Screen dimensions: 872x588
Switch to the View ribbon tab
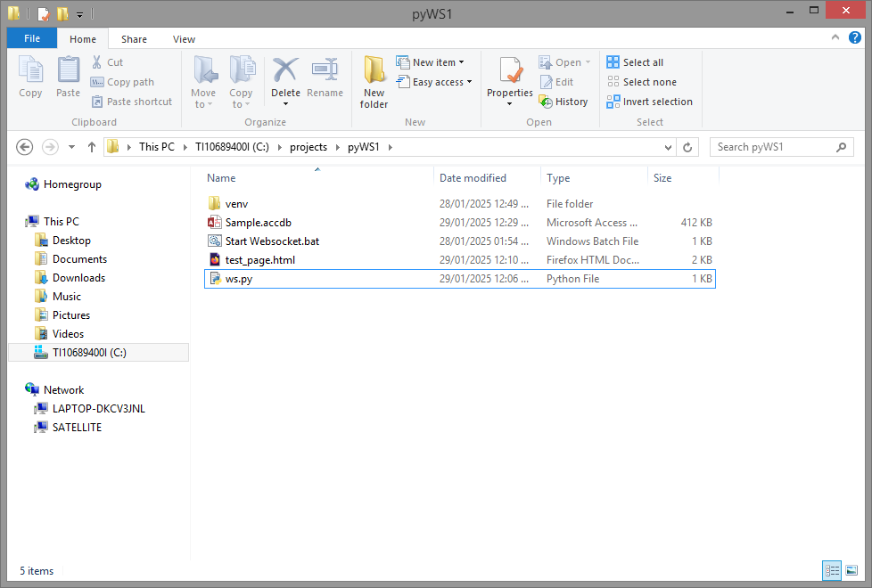click(184, 39)
